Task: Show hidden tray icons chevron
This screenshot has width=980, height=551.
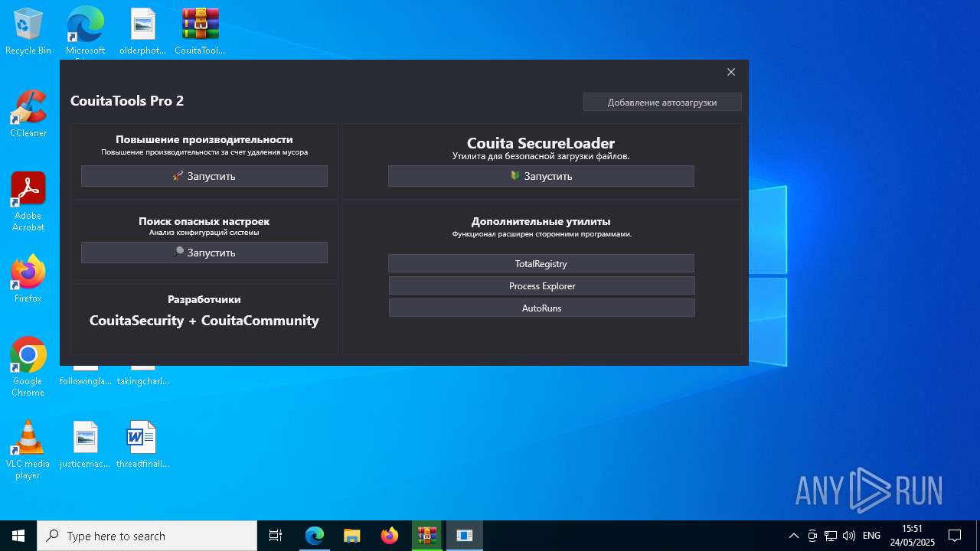Action: [794, 536]
